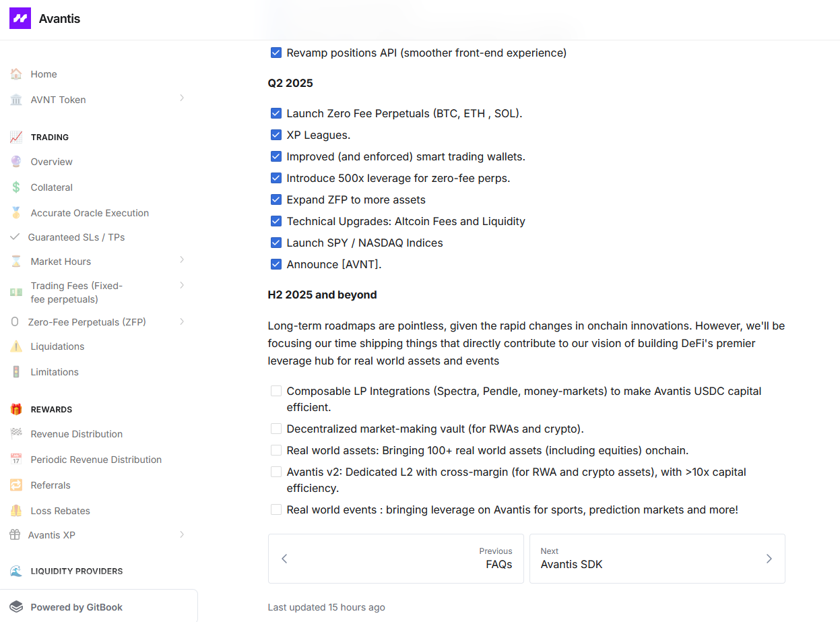The image size is (840, 622).
Task: Expand the Market Hours chevron
Action: pyautogui.click(x=182, y=260)
